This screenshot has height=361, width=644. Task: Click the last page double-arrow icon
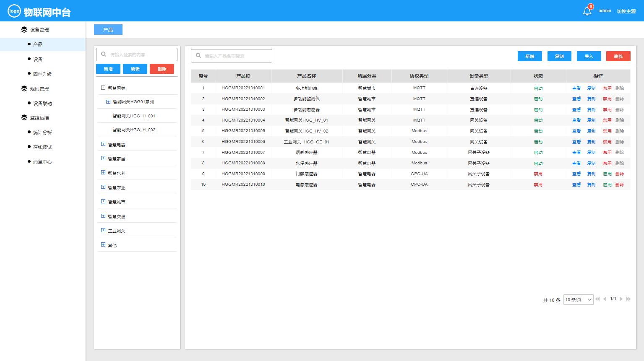pos(628,299)
